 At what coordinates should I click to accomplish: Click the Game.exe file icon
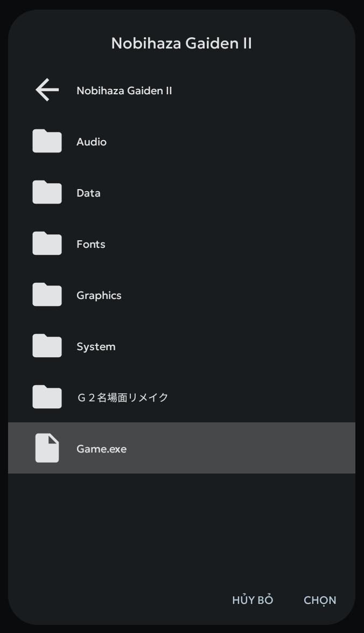pyautogui.click(x=47, y=448)
